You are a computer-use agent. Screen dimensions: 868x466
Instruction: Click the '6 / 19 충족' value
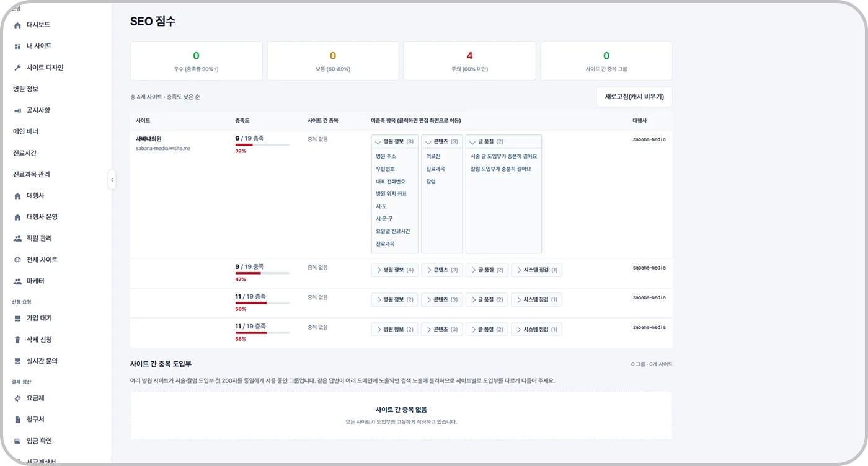pos(250,138)
